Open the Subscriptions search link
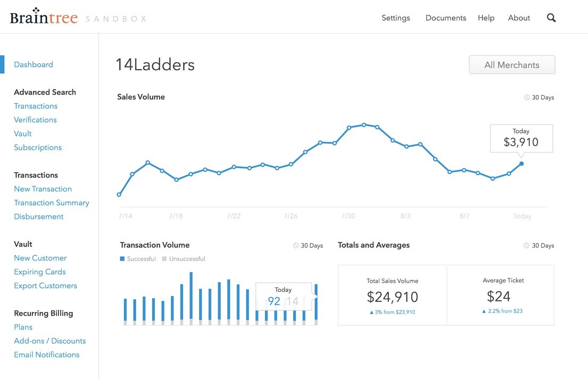The image size is (588, 379). (x=38, y=148)
